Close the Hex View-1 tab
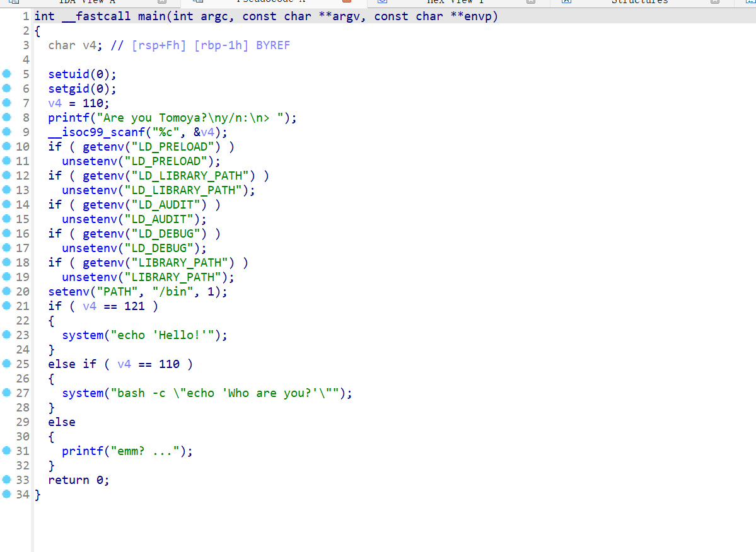The image size is (756, 552). 530,2
